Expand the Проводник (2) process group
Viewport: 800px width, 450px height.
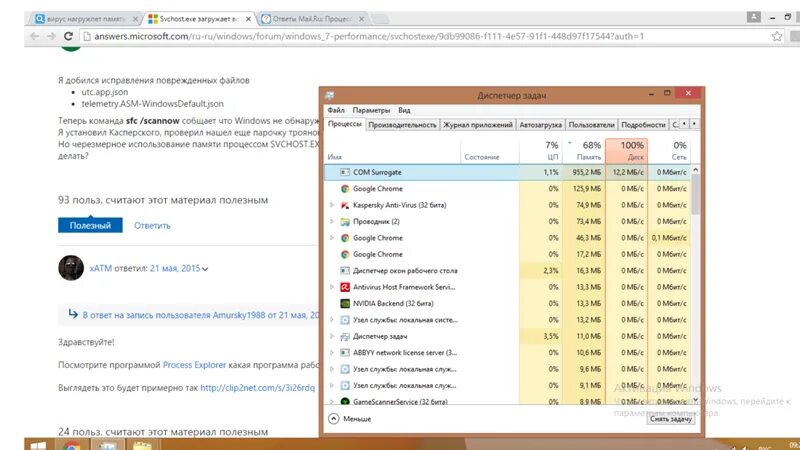coord(332,221)
